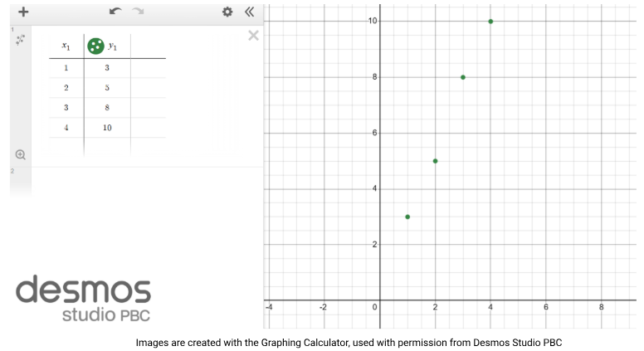Viewport: 644px width, 351px height.
Task: Click the empty third column header cell
Action: [149, 46]
